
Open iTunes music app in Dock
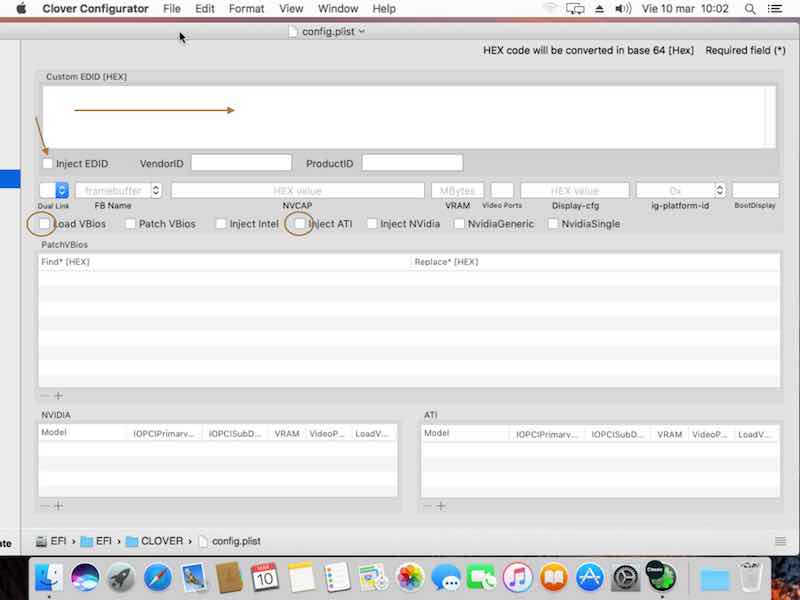(517, 577)
